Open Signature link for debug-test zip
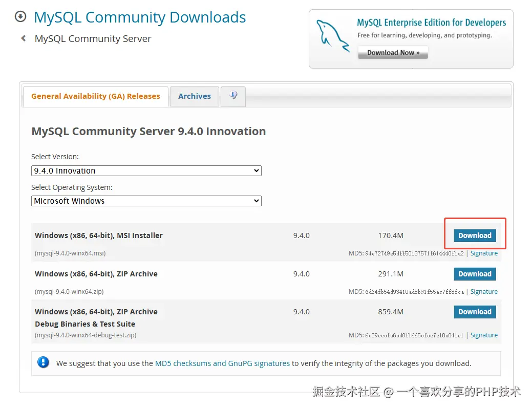The image size is (532, 409). click(484, 335)
